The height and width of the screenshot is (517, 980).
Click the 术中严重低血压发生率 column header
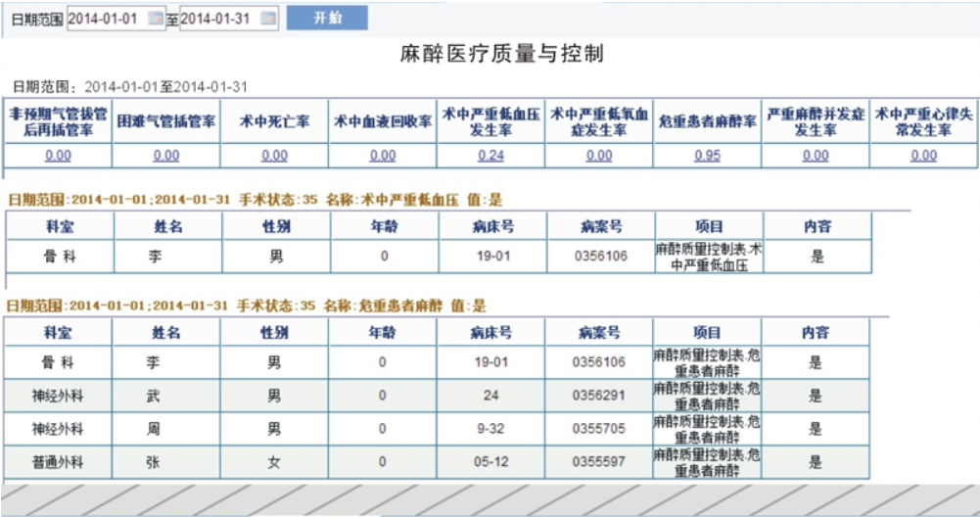click(x=490, y=121)
